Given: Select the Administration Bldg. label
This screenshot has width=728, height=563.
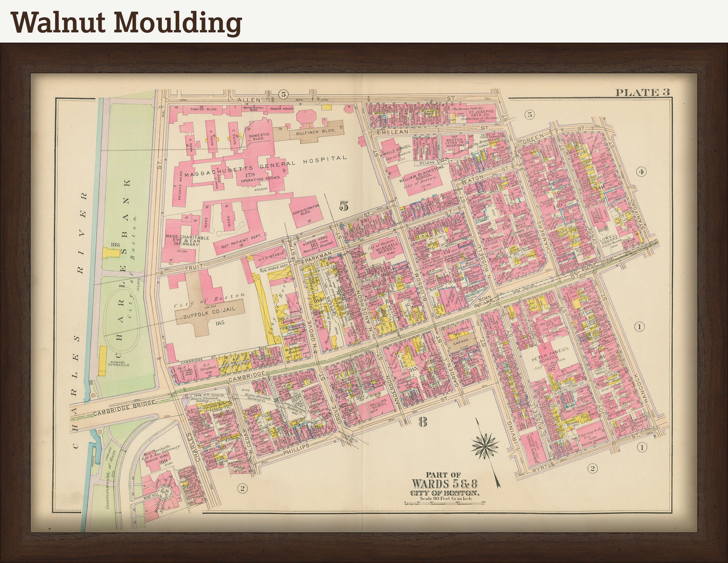Looking at the screenshot, I should [306, 210].
